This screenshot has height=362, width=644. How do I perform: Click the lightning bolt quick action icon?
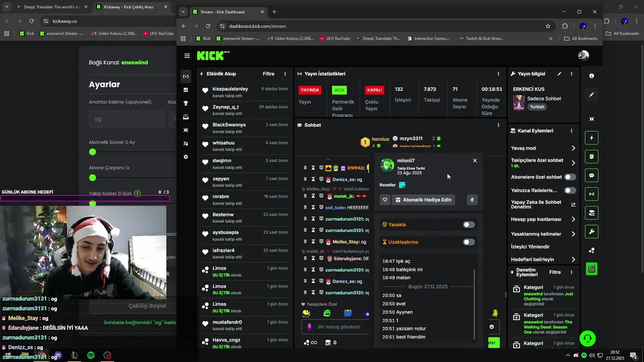(x=592, y=138)
